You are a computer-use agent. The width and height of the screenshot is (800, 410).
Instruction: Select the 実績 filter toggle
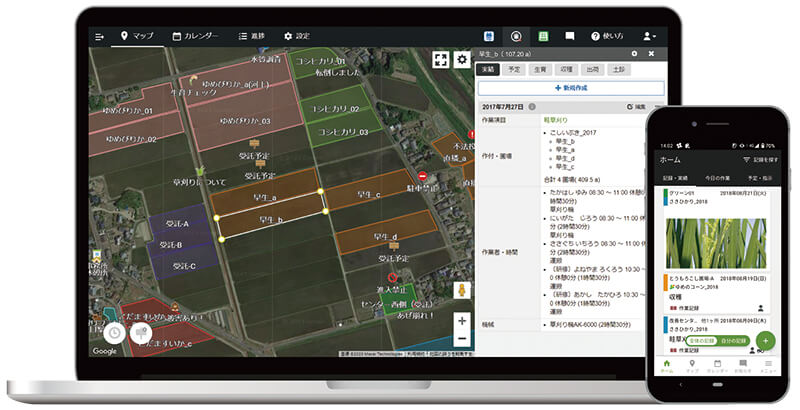click(488, 69)
